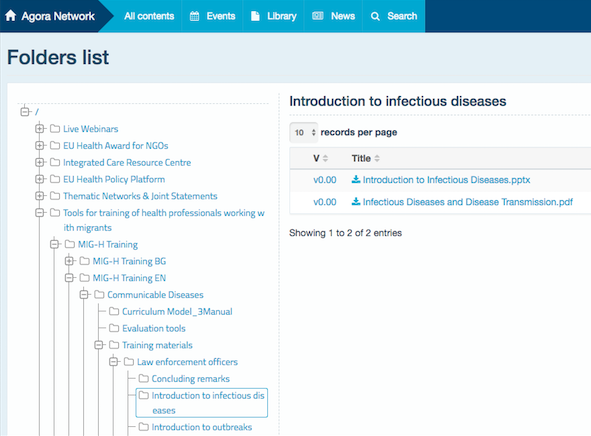Collapse the MIG-H Training EN folder
591x436 pixels.
(x=69, y=278)
